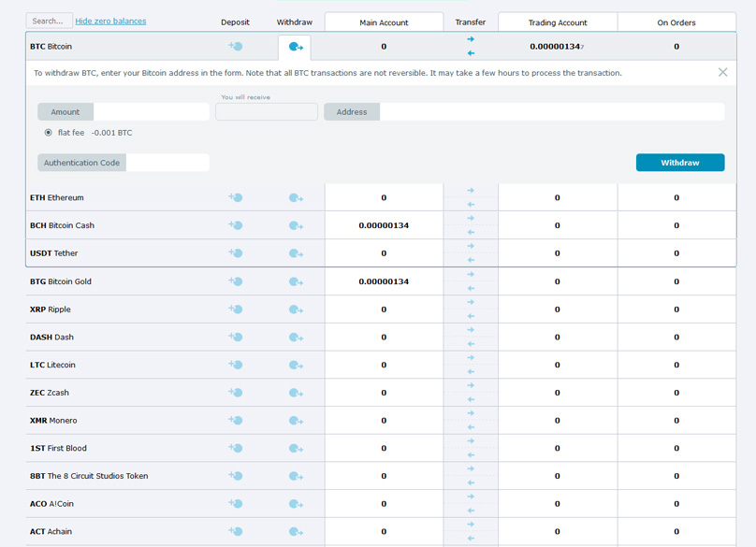756x547 pixels.
Task: Open LTC Litecoin deposit icon
Action: coord(235,365)
